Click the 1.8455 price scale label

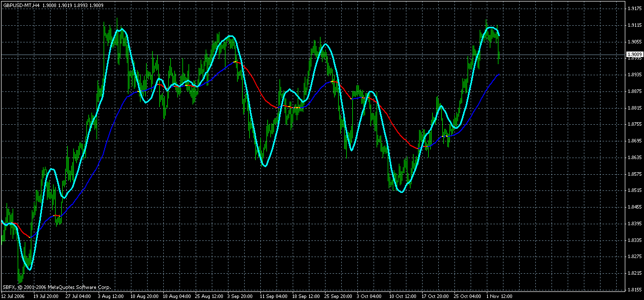pos(634,207)
